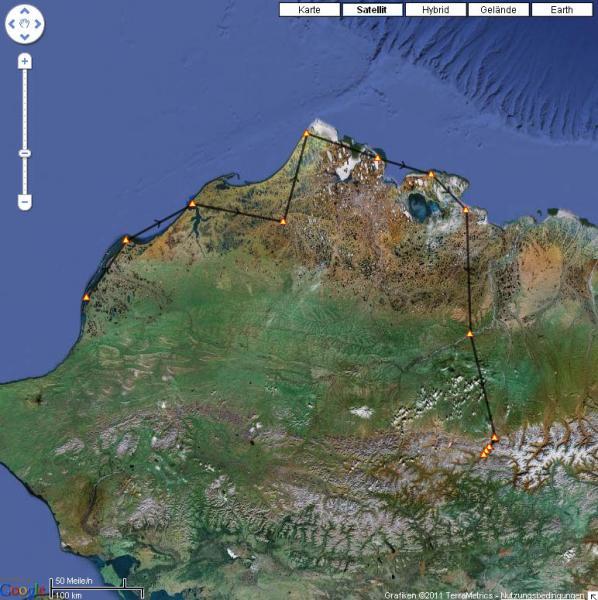Click the Google logo

tap(22, 590)
